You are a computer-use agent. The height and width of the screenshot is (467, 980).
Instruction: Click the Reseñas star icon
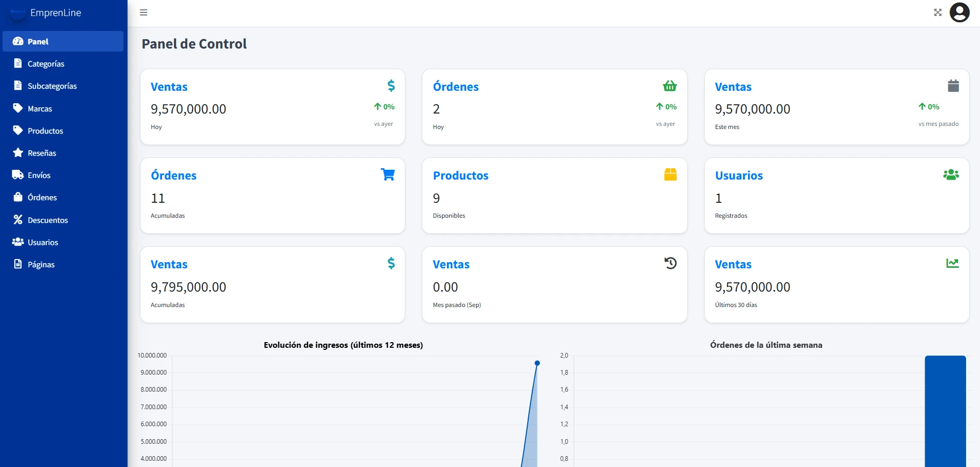coord(18,152)
